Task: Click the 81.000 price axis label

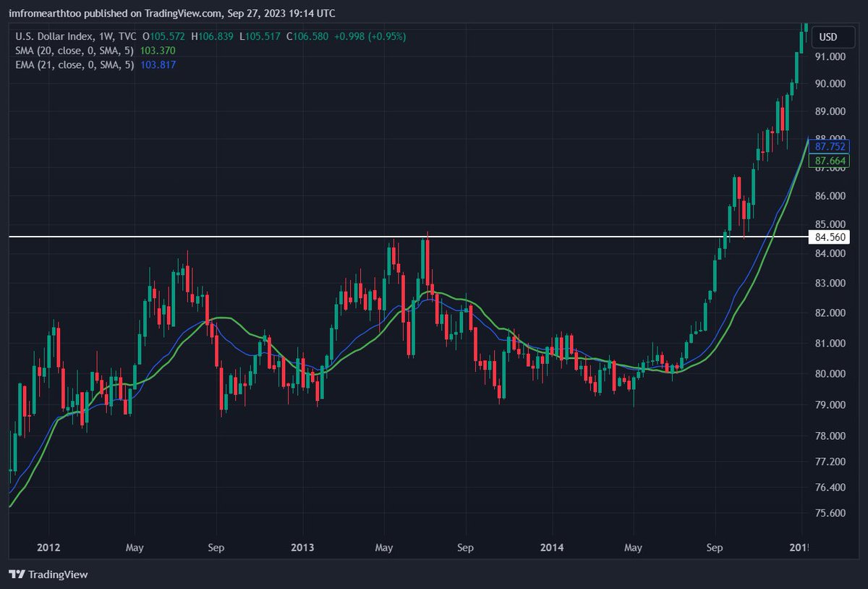Action: (829, 343)
